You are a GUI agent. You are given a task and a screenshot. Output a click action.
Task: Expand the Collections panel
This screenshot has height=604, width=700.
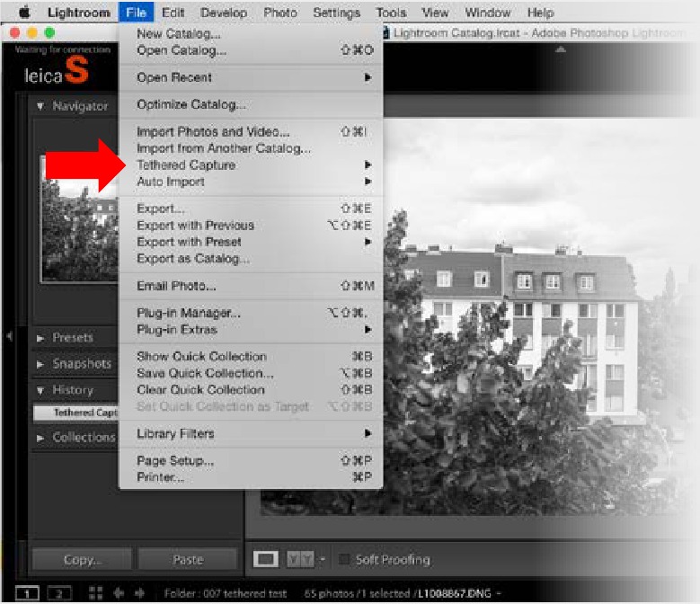click(40, 438)
